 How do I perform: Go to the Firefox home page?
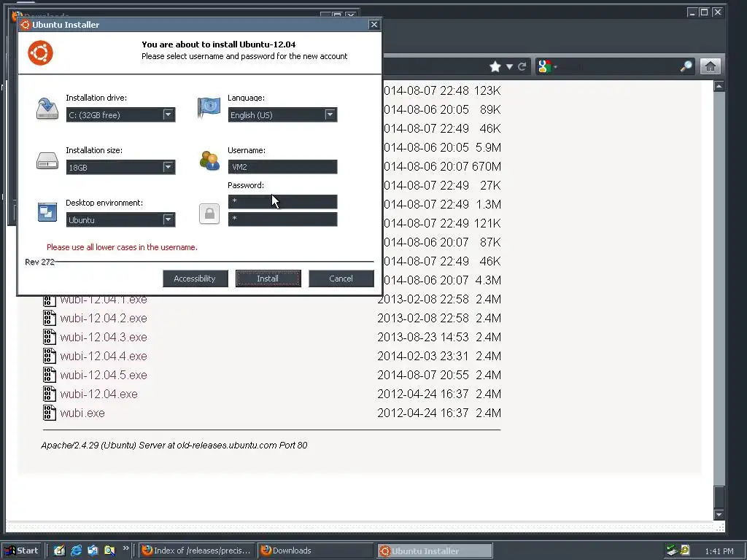click(x=710, y=66)
